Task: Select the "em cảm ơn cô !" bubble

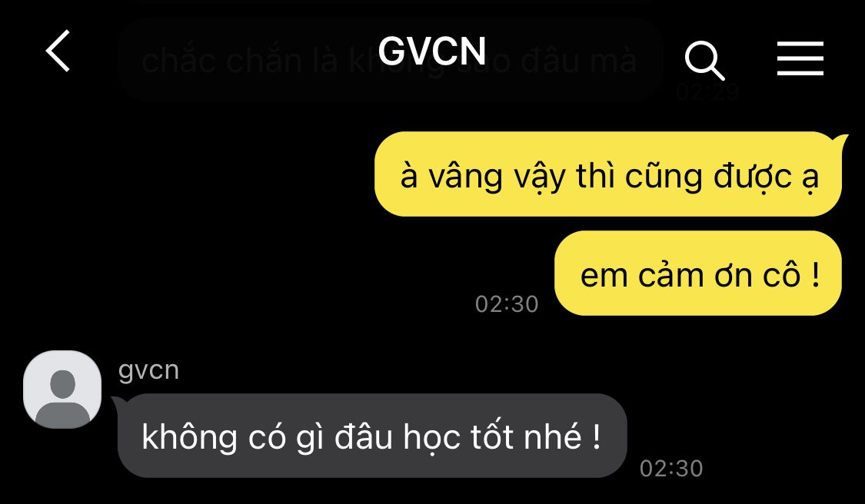Action: point(698,274)
